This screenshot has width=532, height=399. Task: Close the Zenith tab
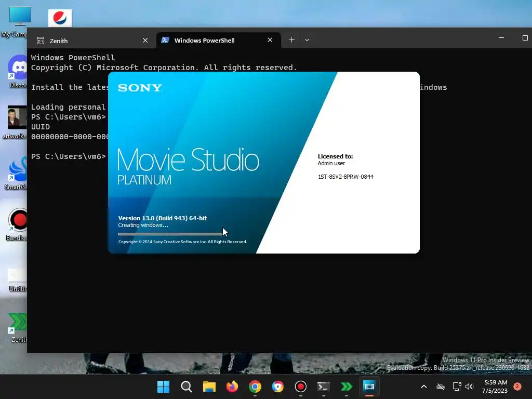coord(145,41)
